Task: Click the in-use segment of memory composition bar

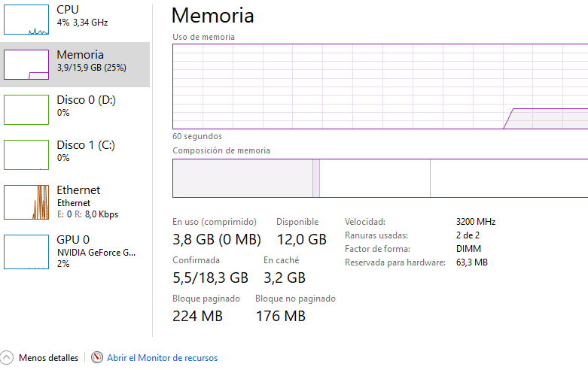Action: [242, 178]
